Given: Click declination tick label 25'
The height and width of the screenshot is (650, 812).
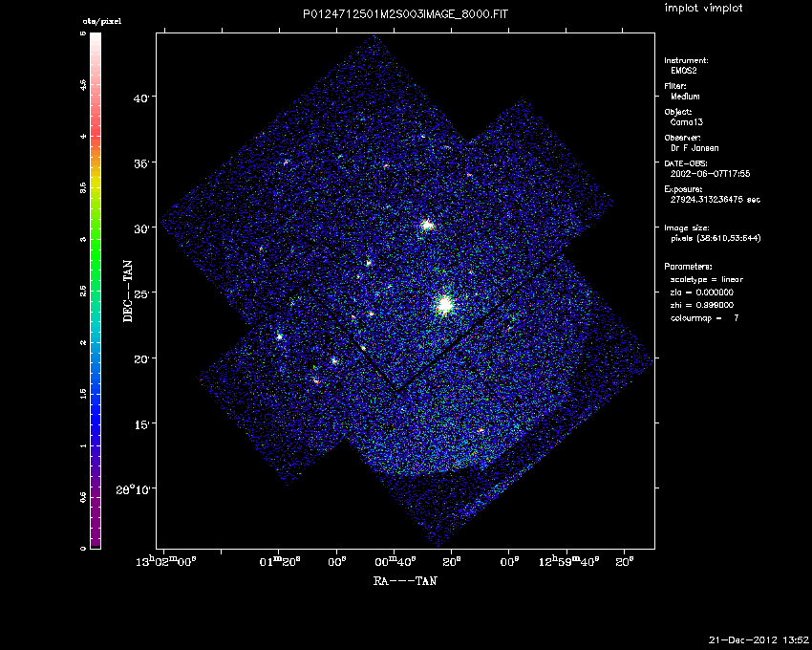Looking at the screenshot, I should point(141,293).
